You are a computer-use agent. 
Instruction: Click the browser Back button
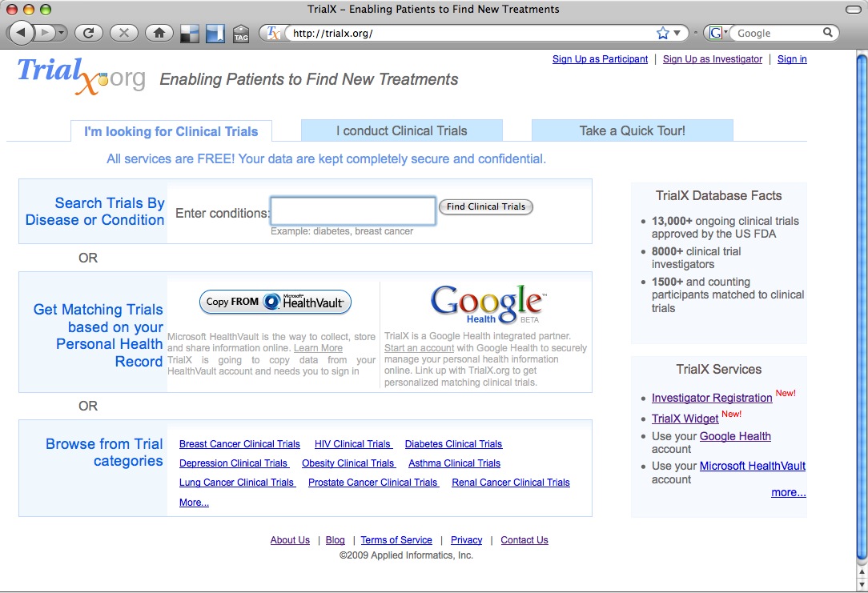coord(21,33)
